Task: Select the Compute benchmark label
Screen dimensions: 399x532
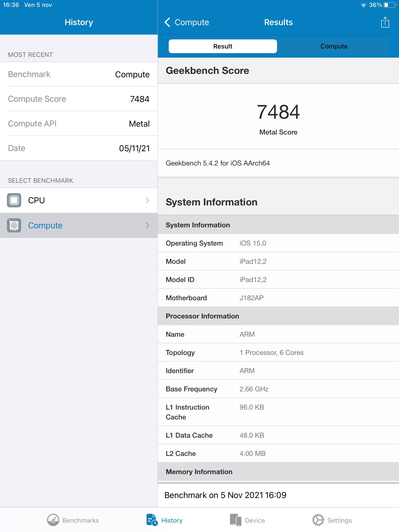Action: tap(45, 225)
